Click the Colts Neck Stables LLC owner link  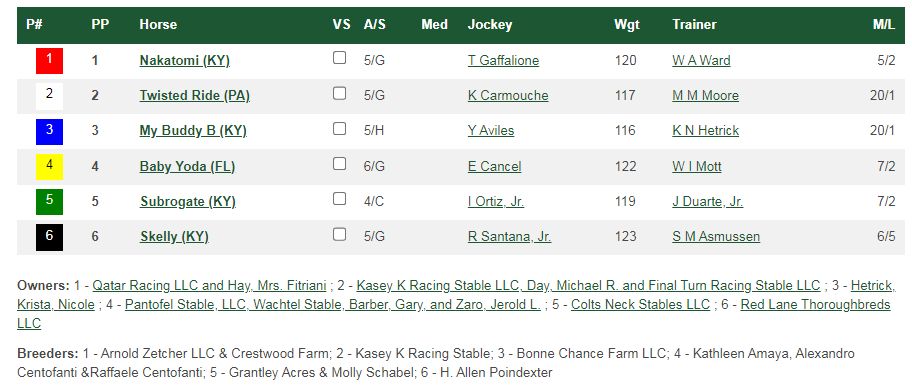tap(640, 305)
